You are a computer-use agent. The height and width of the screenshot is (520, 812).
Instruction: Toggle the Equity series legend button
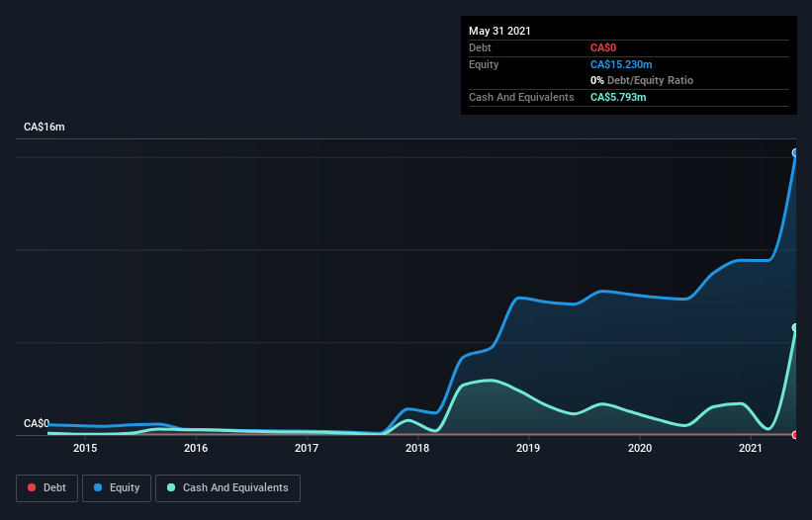point(117,488)
